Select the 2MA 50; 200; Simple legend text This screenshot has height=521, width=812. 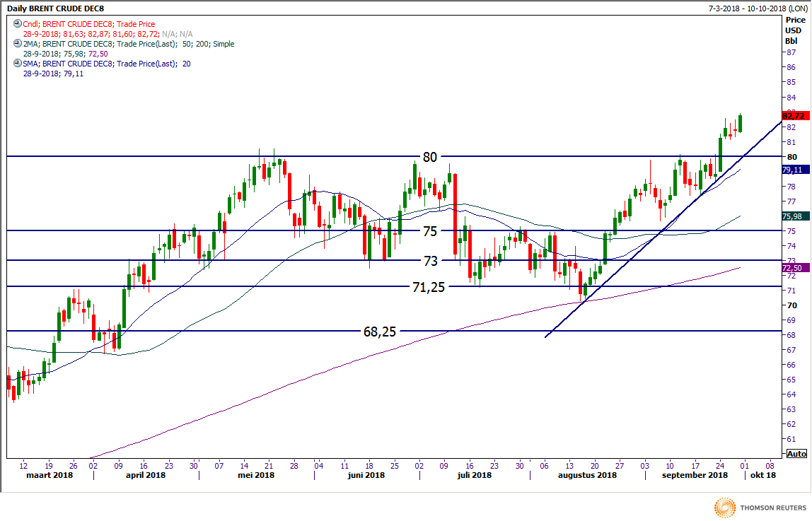(127, 44)
